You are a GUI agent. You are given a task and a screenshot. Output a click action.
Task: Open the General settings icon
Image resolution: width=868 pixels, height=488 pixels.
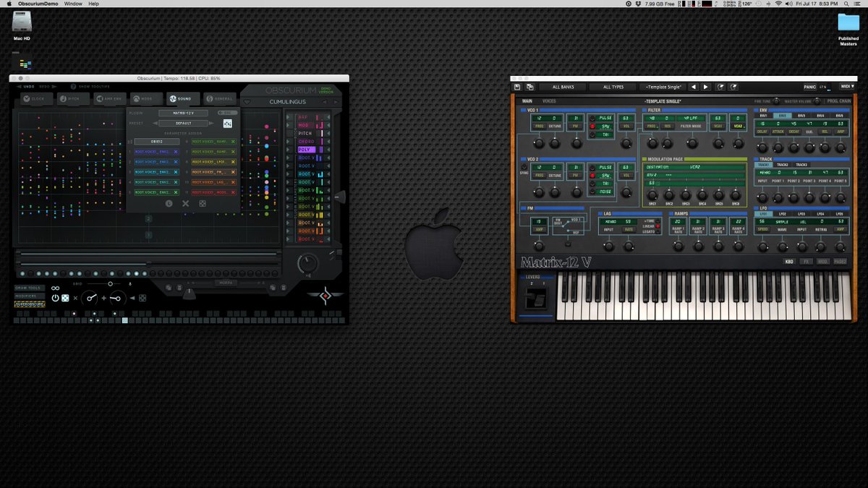pyautogui.click(x=210, y=98)
